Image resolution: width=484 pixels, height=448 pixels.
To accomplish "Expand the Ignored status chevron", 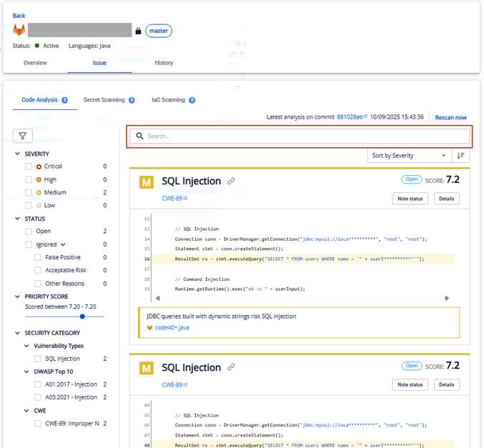I will (x=63, y=244).
